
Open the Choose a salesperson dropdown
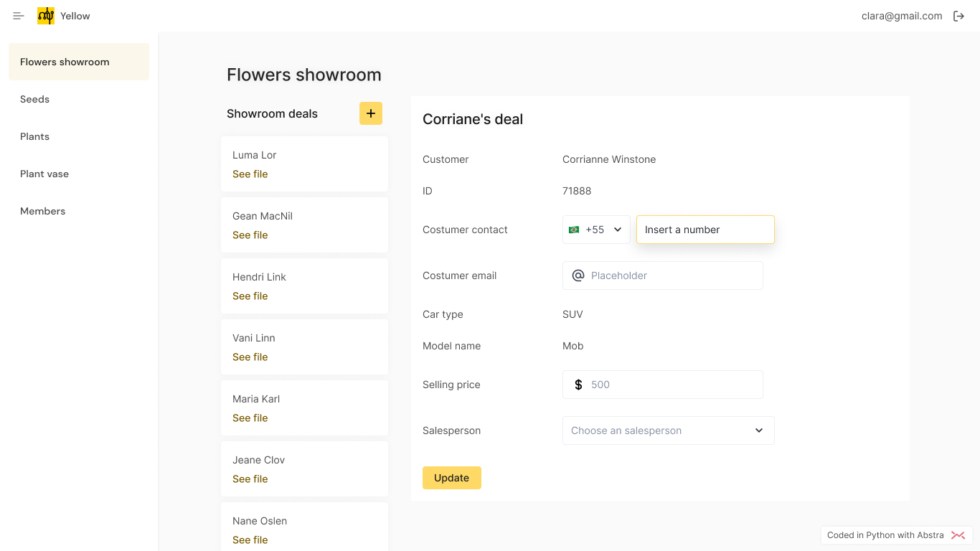[668, 430]
